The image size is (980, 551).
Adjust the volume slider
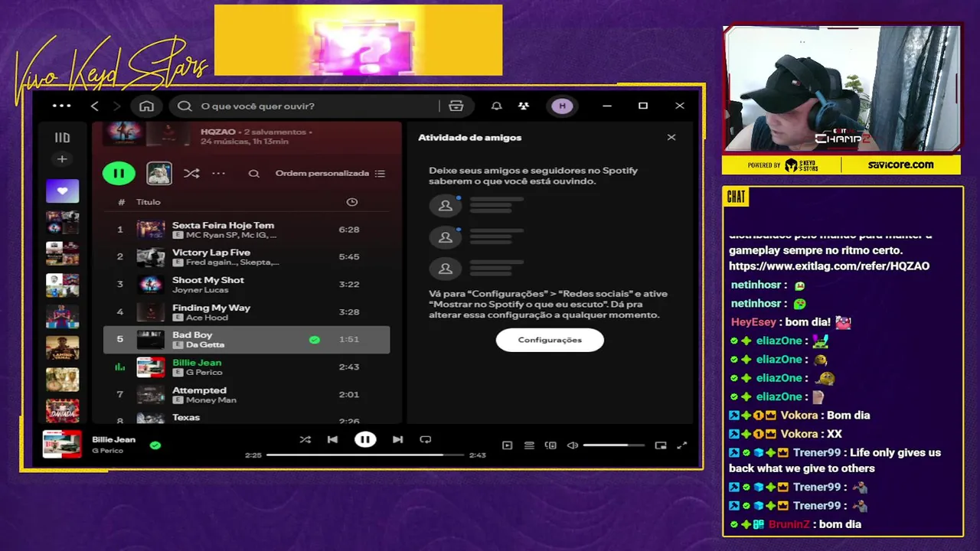point(616,445)
